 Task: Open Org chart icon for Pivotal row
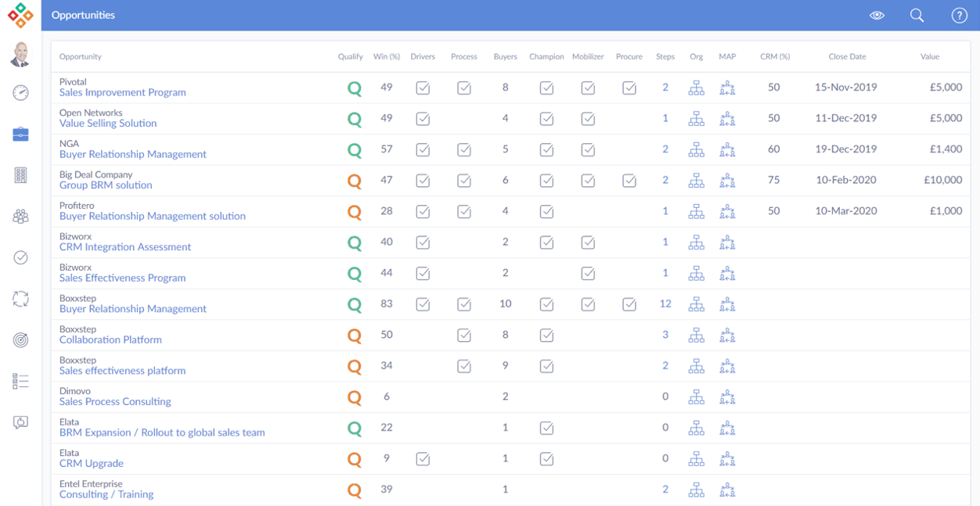(x=696, y=88)
